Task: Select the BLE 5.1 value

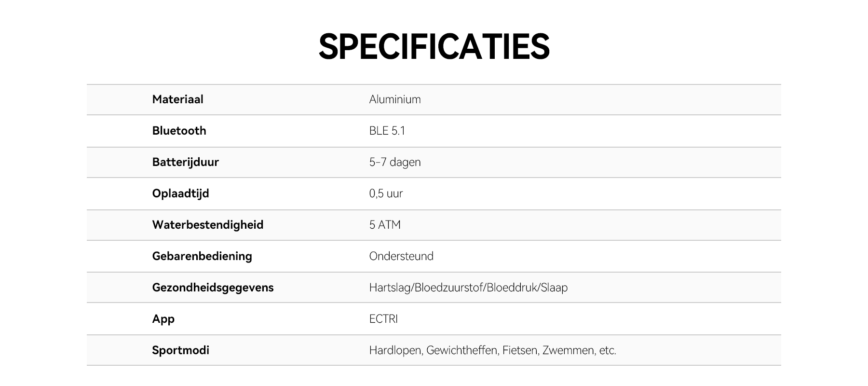Action: [x=387, y=131]
